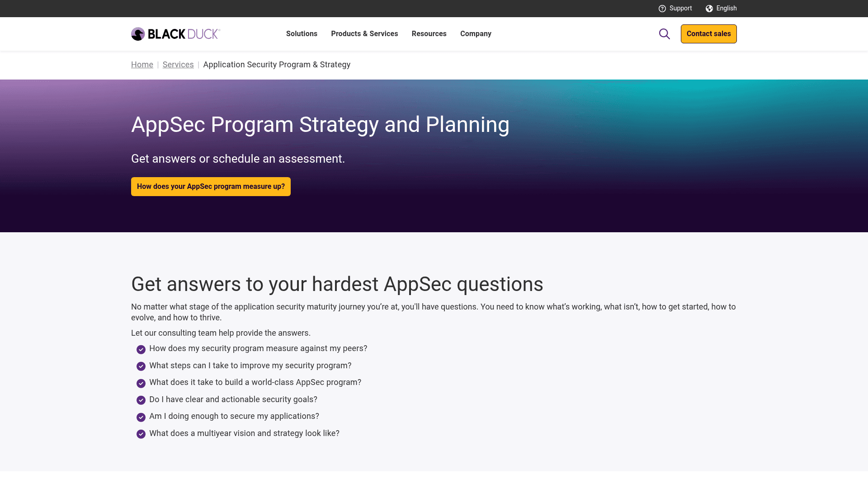The width and height of the screenshot is (868, 488).
Task: Click the checkmark beside actionable security goals
Action: 141,400
